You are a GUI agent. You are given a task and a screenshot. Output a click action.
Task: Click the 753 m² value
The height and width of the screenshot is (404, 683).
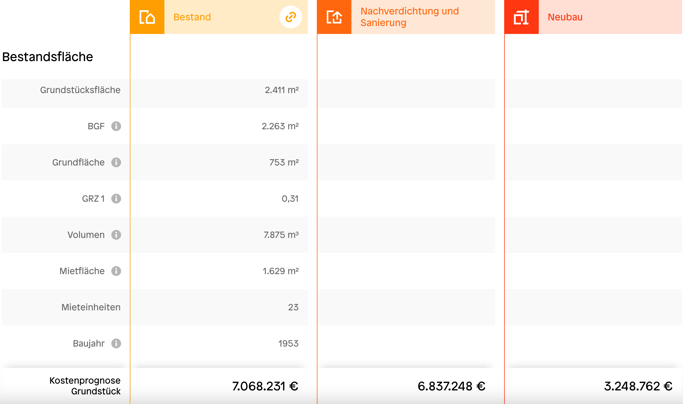284,162
